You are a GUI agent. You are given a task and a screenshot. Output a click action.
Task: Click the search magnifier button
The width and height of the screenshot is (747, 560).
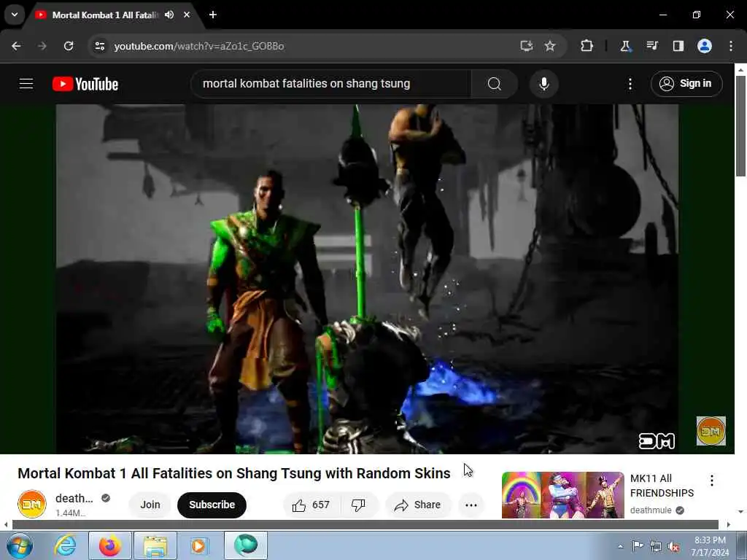495,84
